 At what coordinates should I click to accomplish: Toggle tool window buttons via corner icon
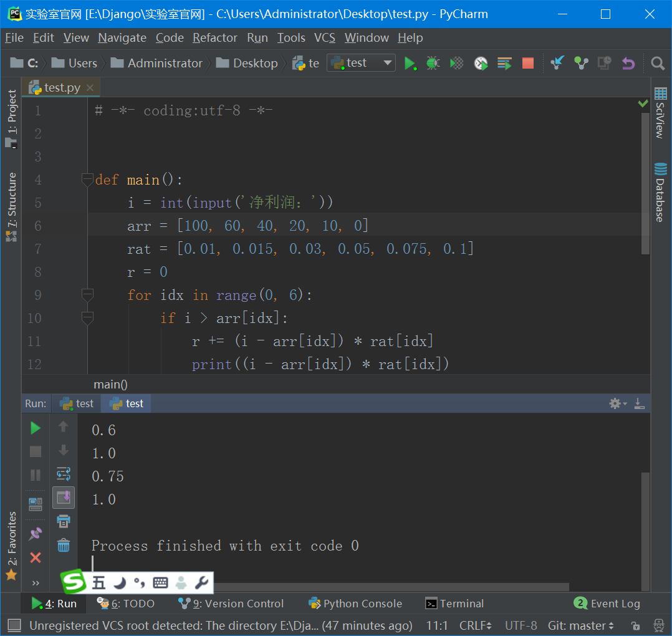[14, 626]
